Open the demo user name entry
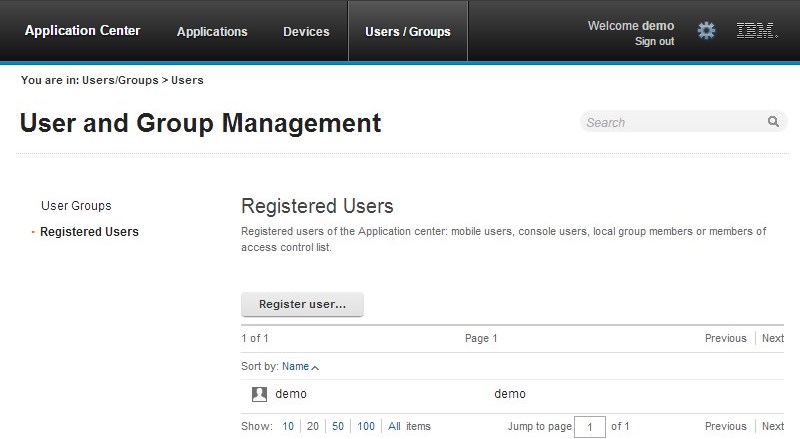 tap(291, 394)
